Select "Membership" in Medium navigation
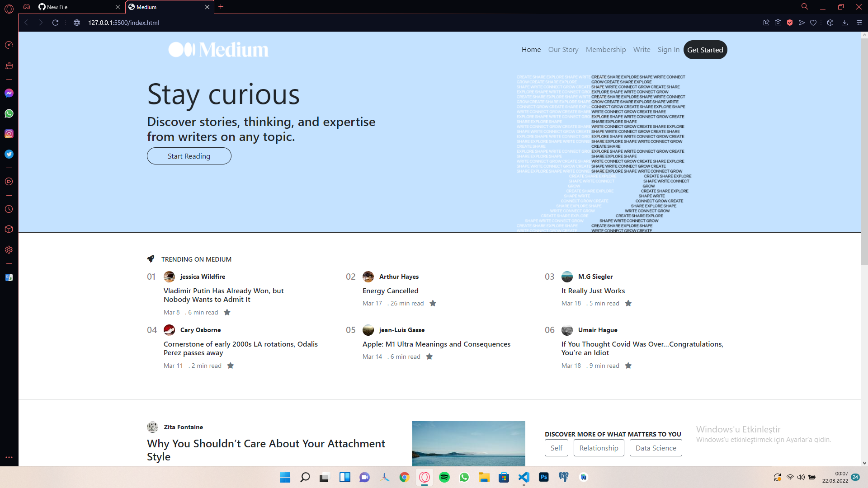The height and width of the screenshot is (488, 868). [x=606, y=50]
